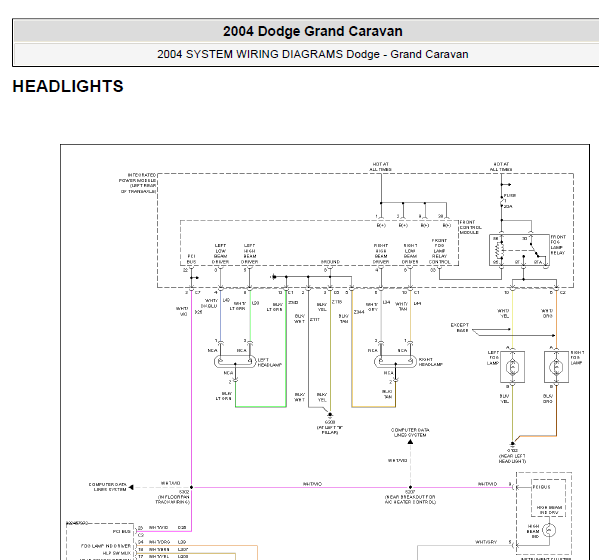
Task: Click the 'HIGH BEAM IND DRV' label
Action: [x=549, y=510]
